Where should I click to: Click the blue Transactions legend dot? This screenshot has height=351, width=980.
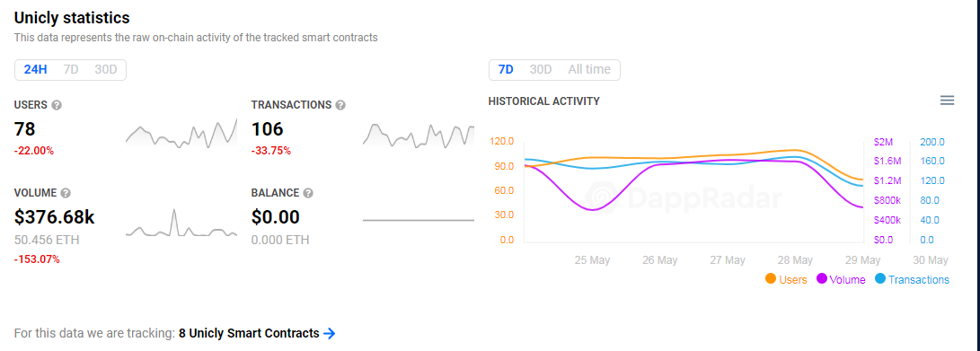(x=880, y=279)
